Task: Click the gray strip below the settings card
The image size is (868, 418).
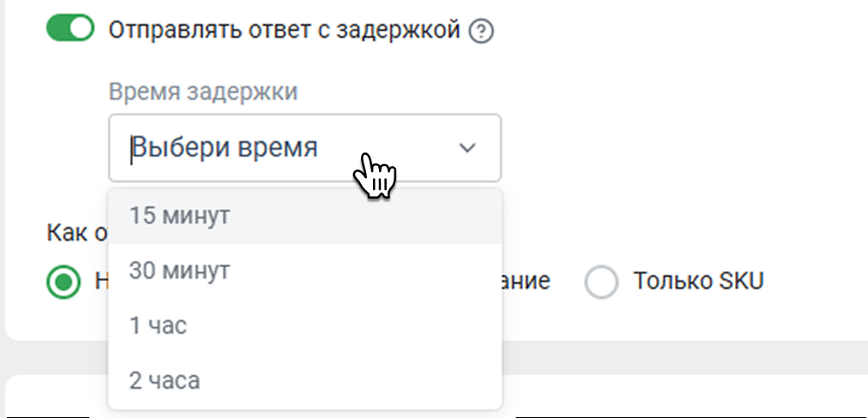Action: [688, 357]
